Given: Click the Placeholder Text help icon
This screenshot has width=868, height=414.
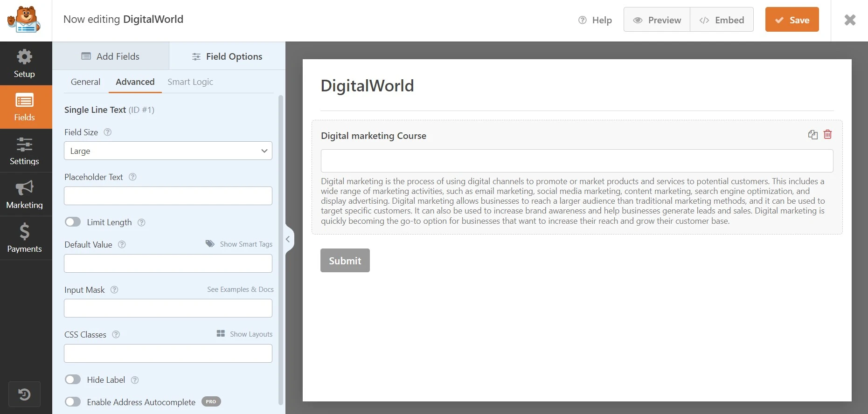Looking at the screenshot, I should point(132,177).
